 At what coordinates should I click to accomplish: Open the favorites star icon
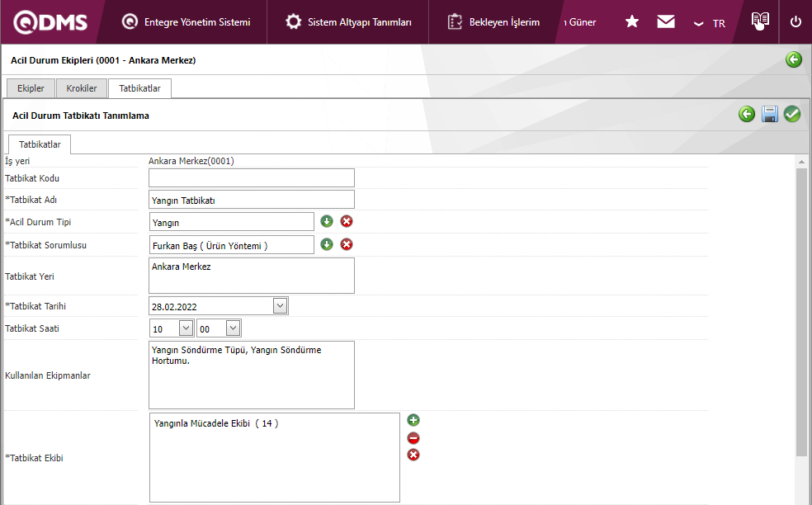point(632,21)
